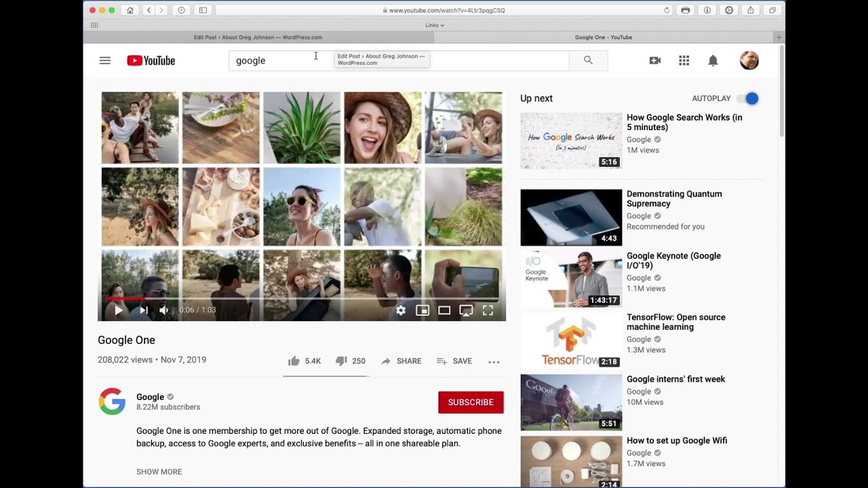Click the 208,022 views date text

(x=152, y=360)
